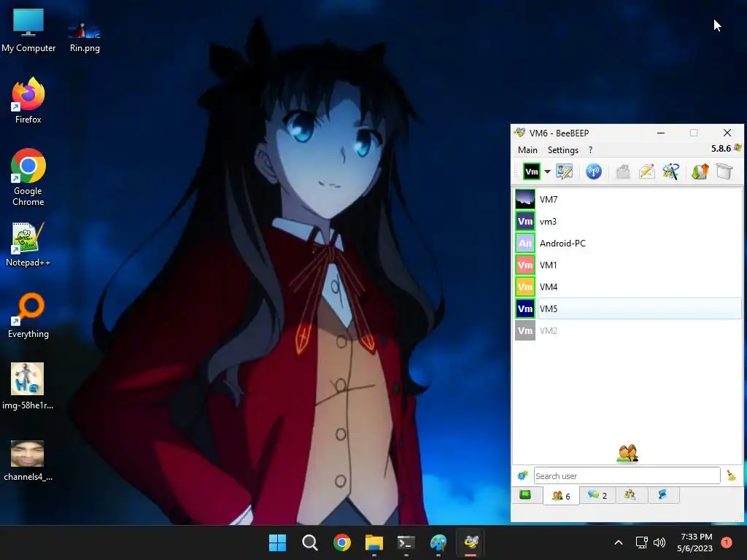Click the user list options gear icon

tap(522, 475)
